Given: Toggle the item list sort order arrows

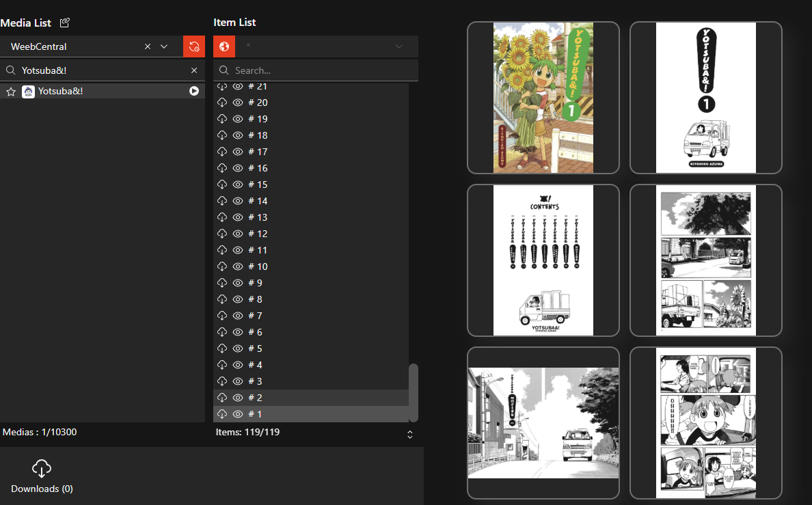Looking at the screenshot, I should tap(410, 435).
